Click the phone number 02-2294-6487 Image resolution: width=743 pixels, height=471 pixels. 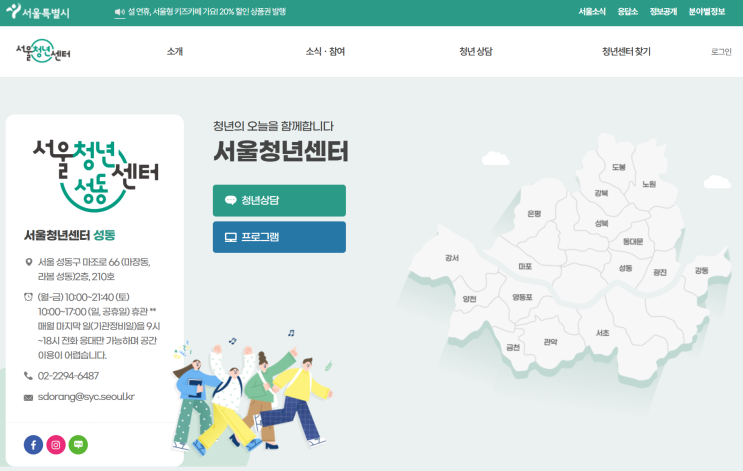68,376
